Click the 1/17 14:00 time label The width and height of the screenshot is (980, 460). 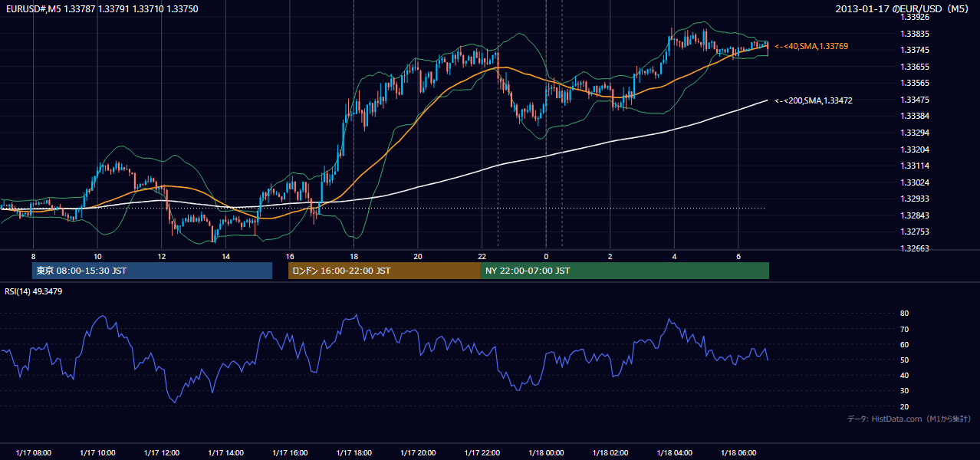[x=225, y=453]
